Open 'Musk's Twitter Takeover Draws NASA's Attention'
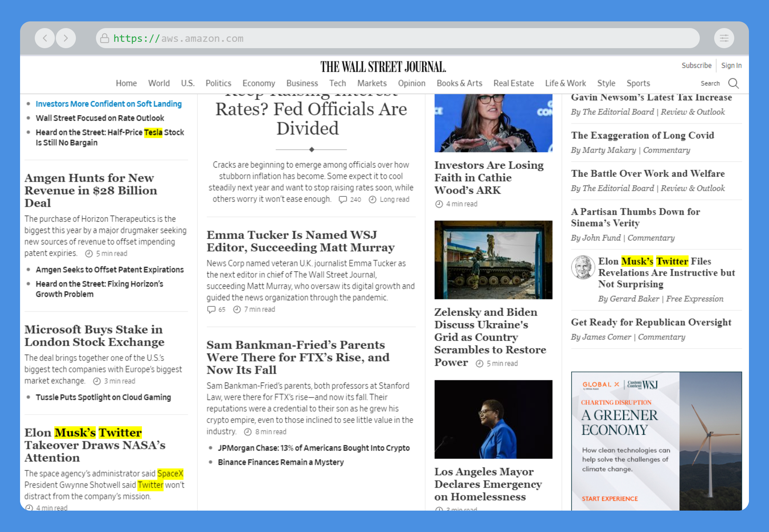 point(95,445)
